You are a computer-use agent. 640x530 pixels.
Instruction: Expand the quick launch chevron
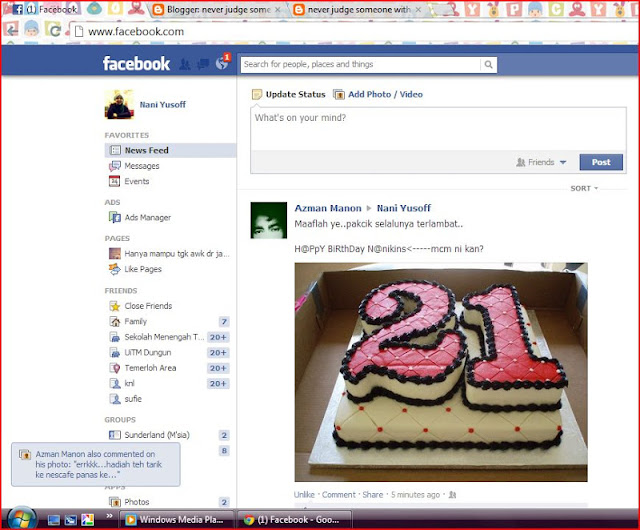point(109,516)
